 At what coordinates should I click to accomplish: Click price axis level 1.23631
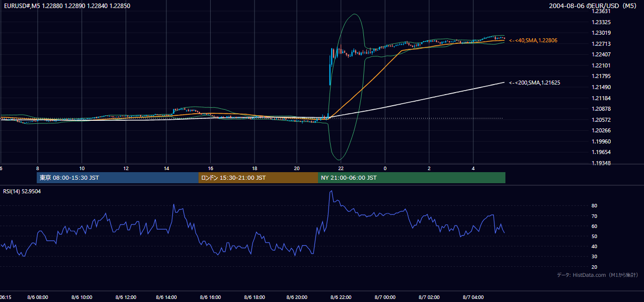click(601, 11)
